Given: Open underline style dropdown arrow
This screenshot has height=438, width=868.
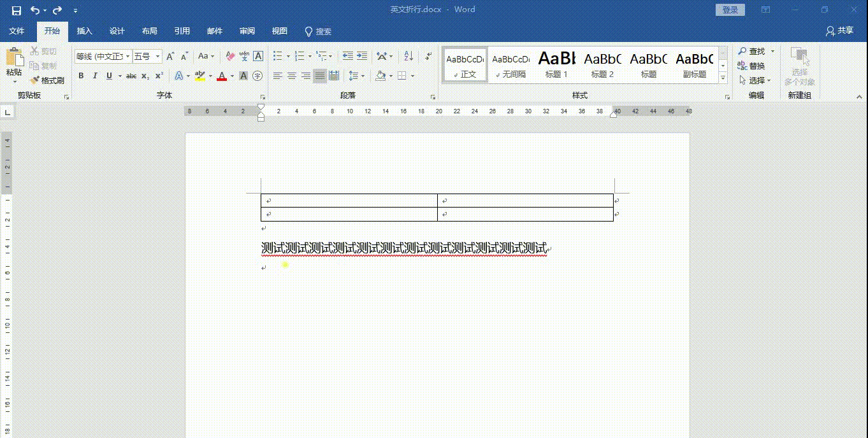Looking at the screenshot, I should click(x=120, y=76).
